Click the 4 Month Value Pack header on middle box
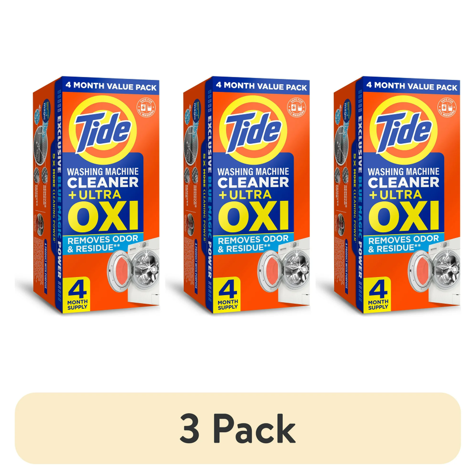 261,86
